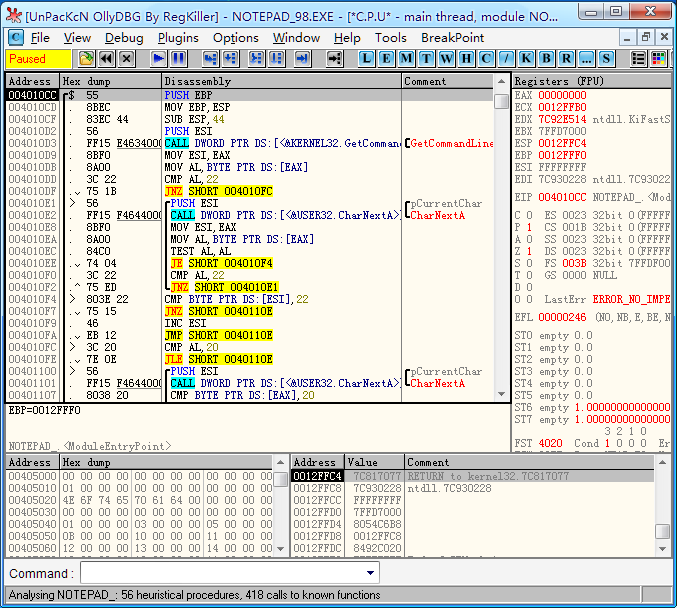Viewport: 677px width, 608px height.
Task: Expand the Command dropdown arrow
Action: tap(371, 573)
